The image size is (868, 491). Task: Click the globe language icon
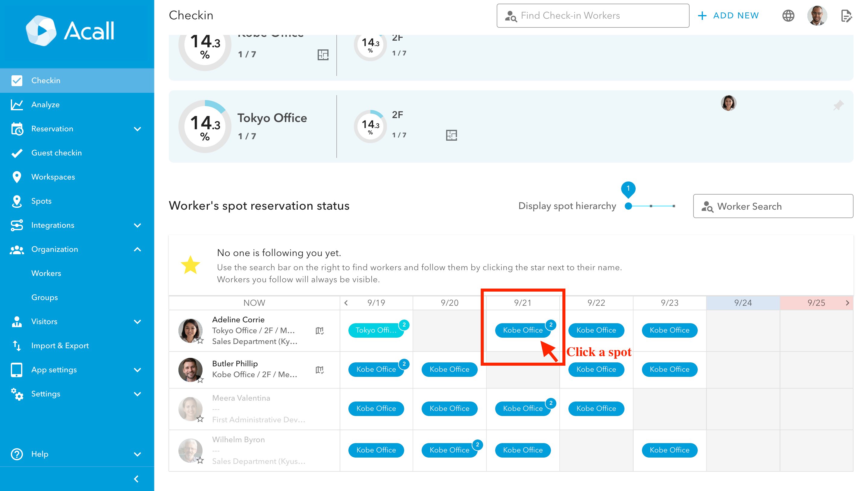click(788, 16)
